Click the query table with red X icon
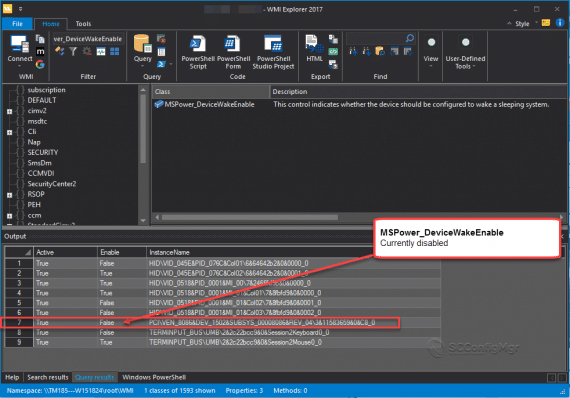 coord(161,39)
